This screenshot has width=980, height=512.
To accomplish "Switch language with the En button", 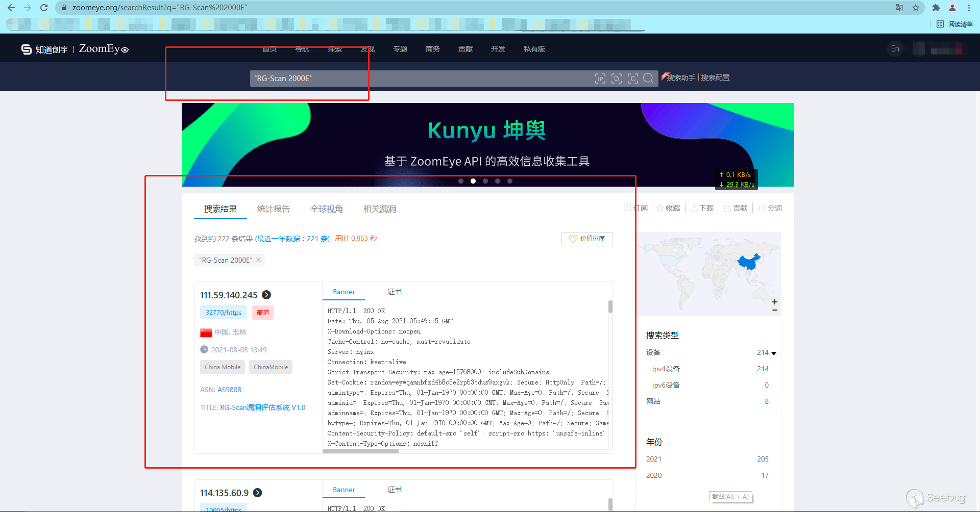I will 895,49.
